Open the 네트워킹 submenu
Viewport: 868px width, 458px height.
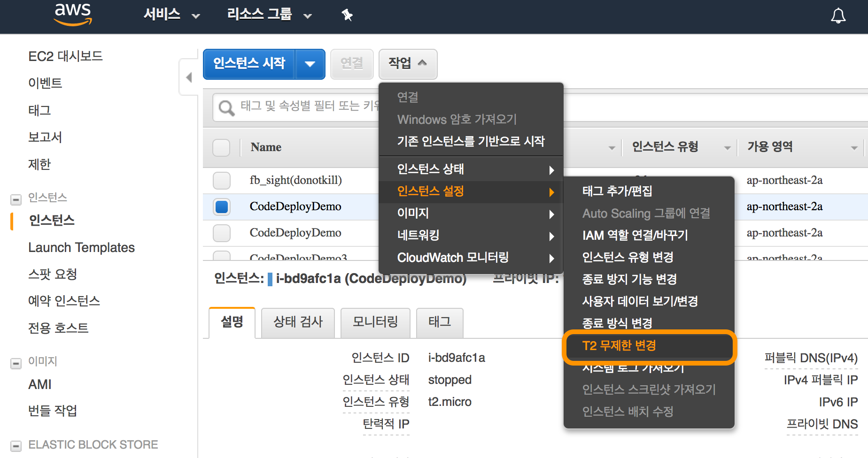(471, 236)
